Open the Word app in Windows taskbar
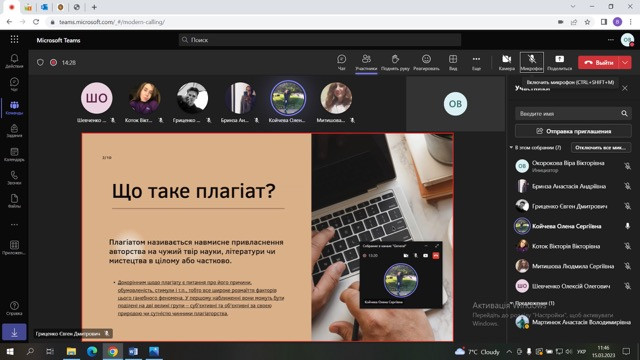640x360 pixels. coord(133,351)
